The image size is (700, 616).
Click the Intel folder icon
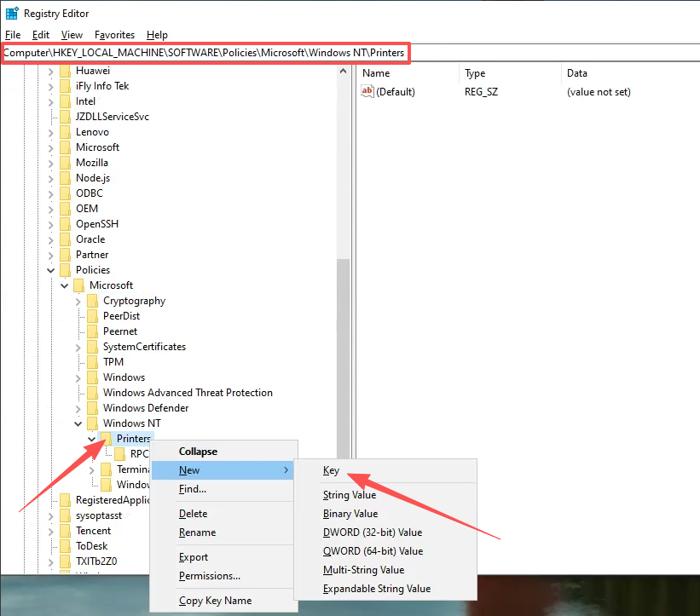point(65,101)
